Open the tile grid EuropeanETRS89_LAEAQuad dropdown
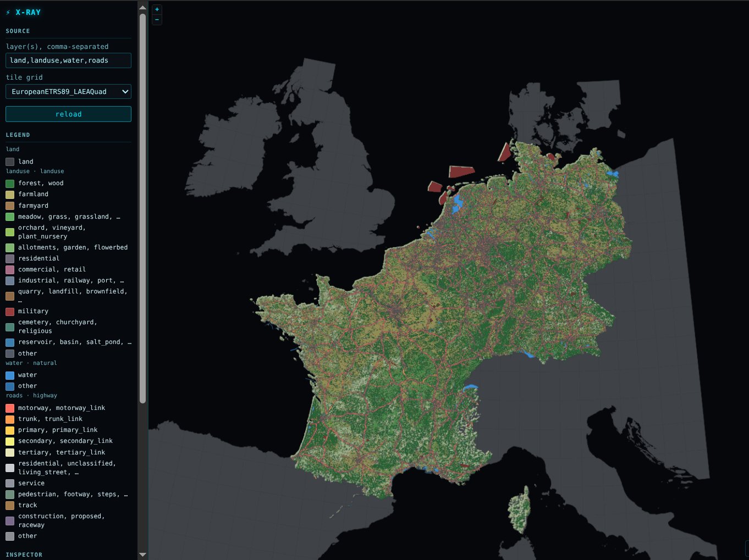This screenshot has width=749, height=560. click(68, 92)
